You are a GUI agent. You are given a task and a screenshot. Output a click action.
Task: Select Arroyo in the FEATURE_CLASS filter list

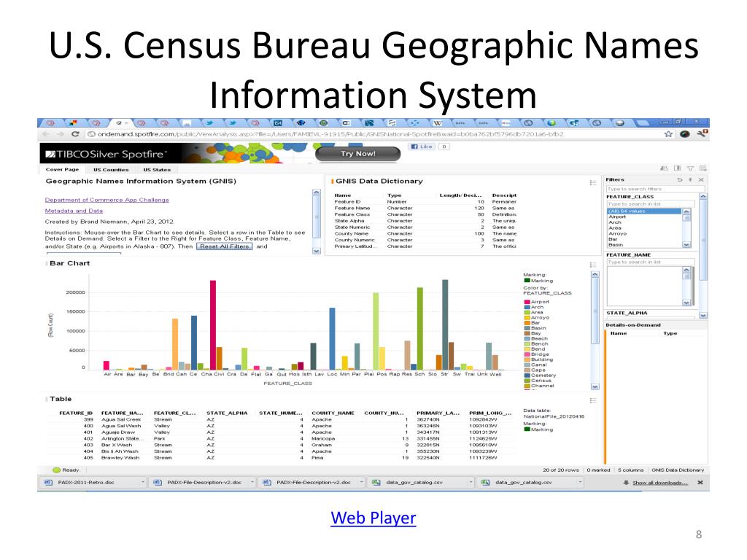coord(617,234)
